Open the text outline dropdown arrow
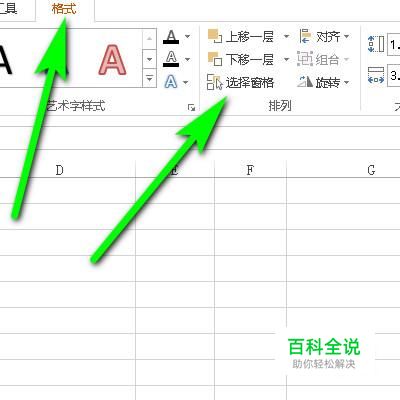Image resolution: width=400 pixels, height=400 pixels. pyautogui.click(x=187, y=60)
